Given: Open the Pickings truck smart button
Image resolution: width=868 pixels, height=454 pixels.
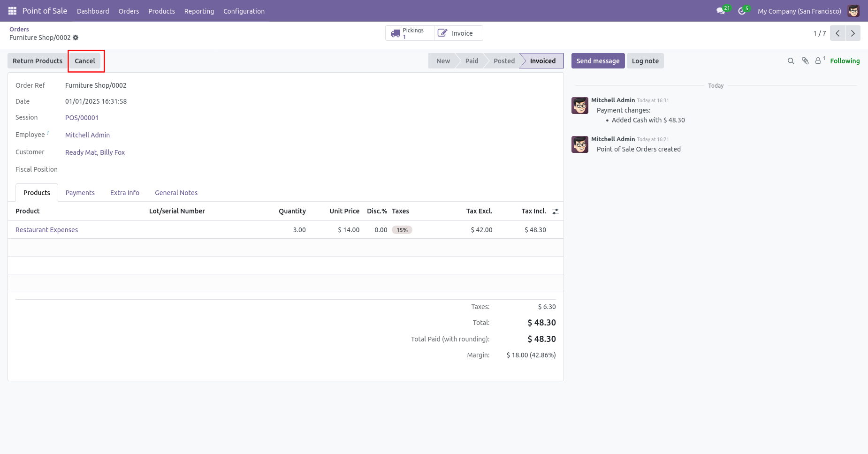Looking at the screenshot, I should [x=410, y=33].
